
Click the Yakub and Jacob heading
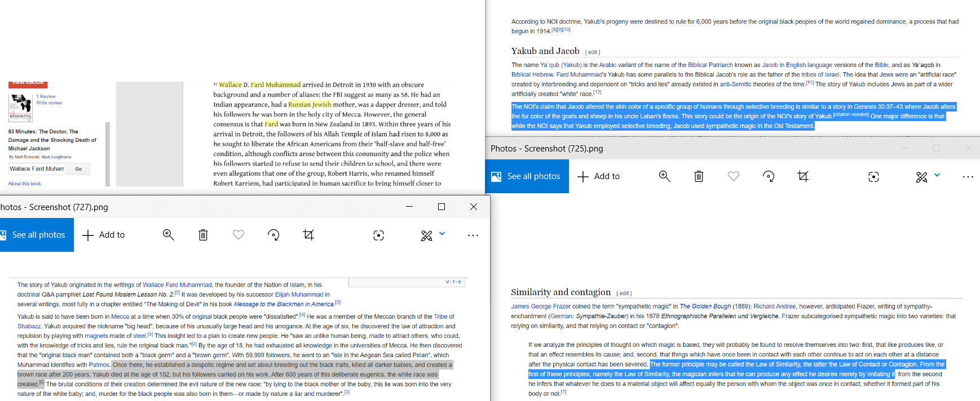point(545,51)
